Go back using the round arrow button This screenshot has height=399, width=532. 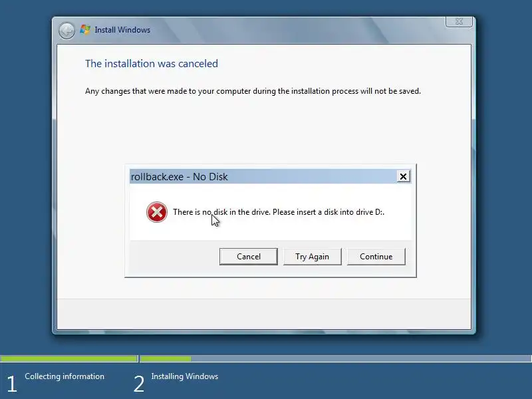point(66,31)
